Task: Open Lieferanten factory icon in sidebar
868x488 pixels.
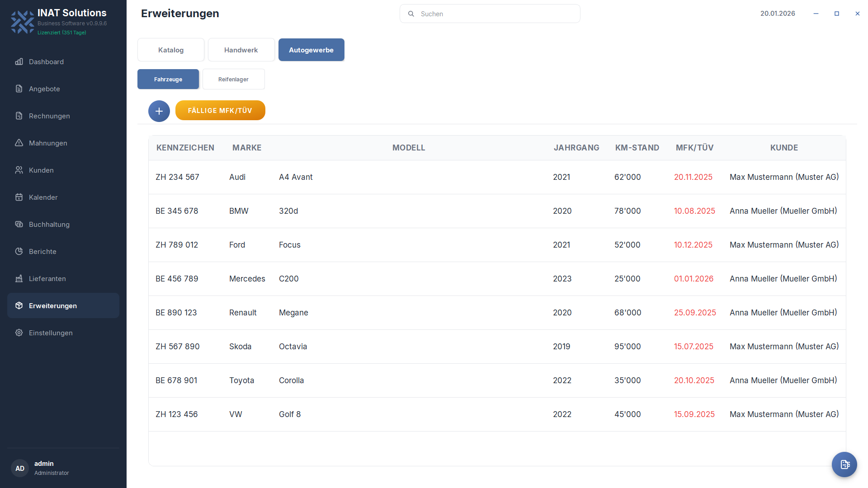Action: (19, 279)
